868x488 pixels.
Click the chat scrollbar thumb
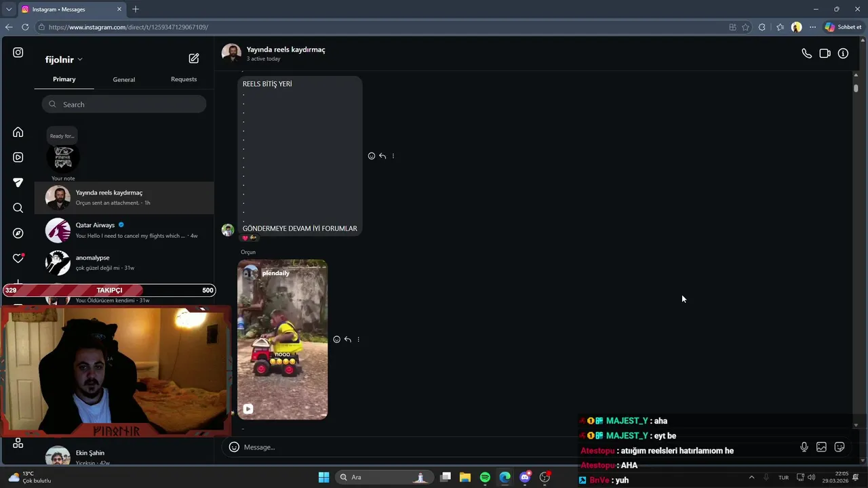tap(856, 87)
